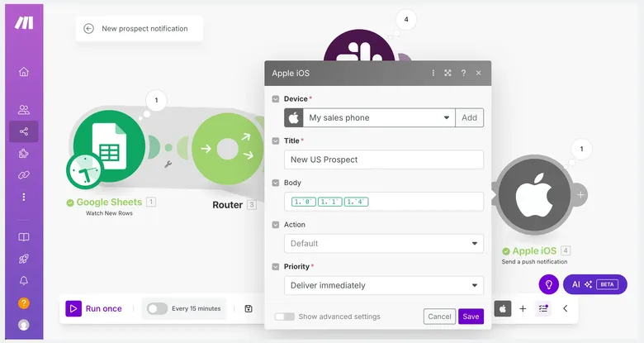Toggle the Device field checkbox
This screenshot has height=343, width=644.
point(276,98)
